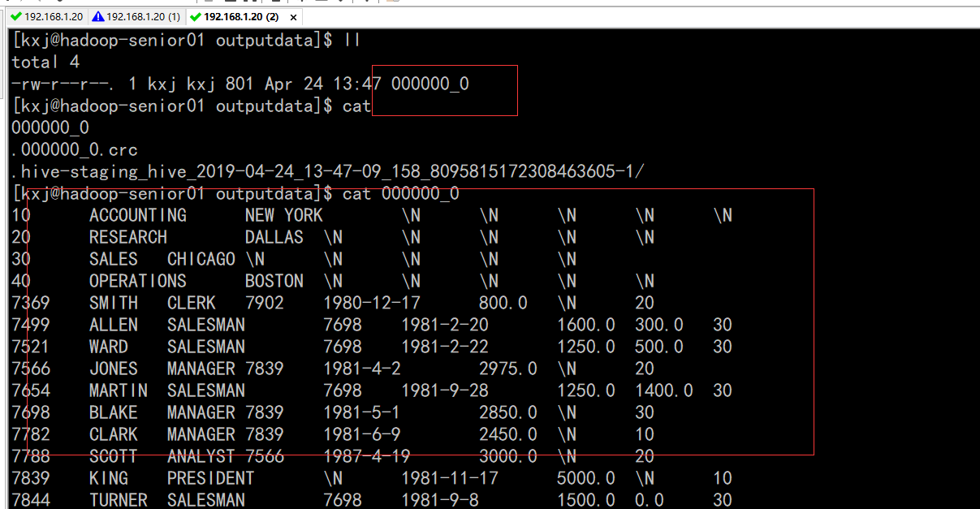Click 'ACCOUNTING' department name
The width and height of the screenshot is (980, 509).
(138, 215)
